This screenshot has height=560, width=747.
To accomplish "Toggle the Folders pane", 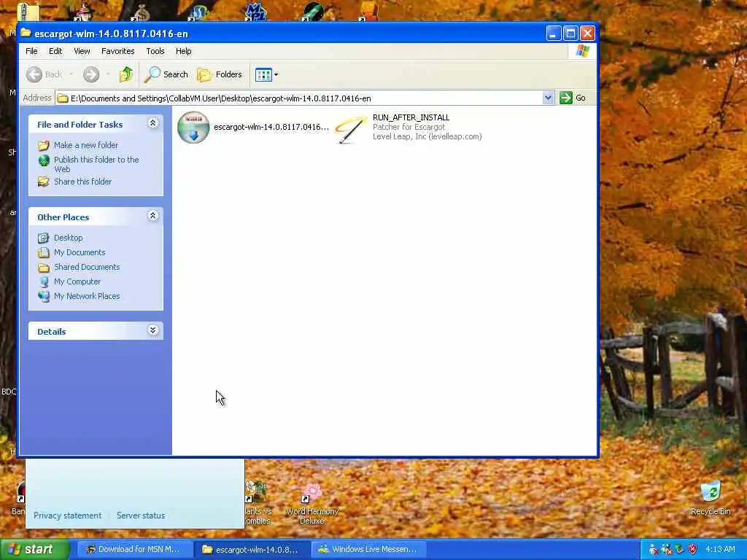I will tap(220, 75).
